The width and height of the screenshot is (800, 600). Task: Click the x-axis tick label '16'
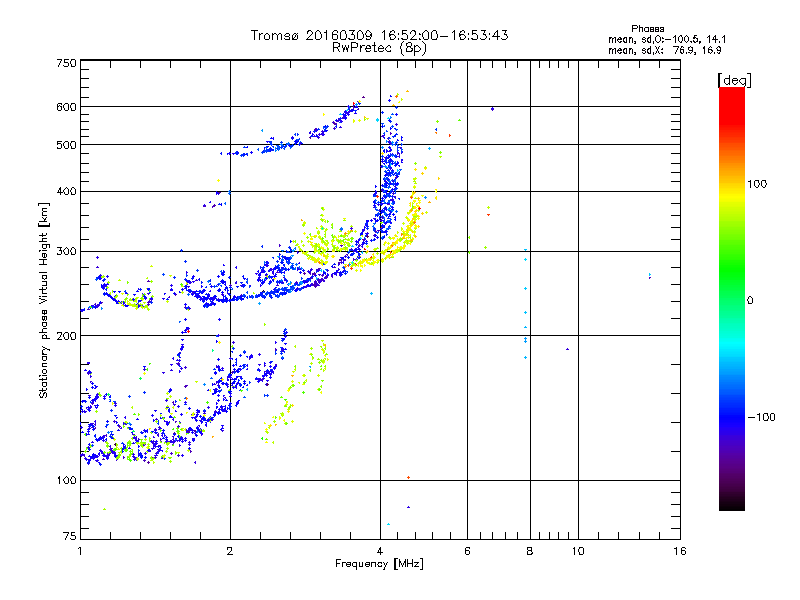tap(680, 551)
